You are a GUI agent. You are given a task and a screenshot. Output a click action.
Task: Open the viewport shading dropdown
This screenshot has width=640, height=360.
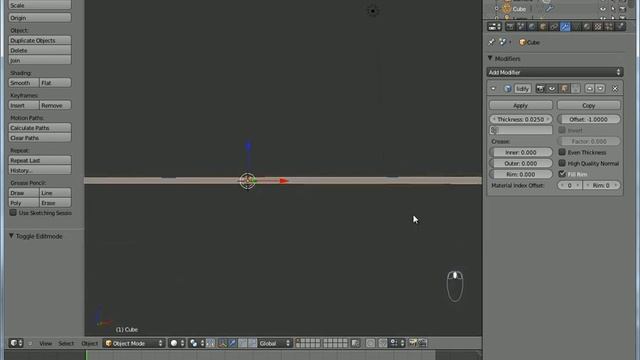(x=177, y=343)
